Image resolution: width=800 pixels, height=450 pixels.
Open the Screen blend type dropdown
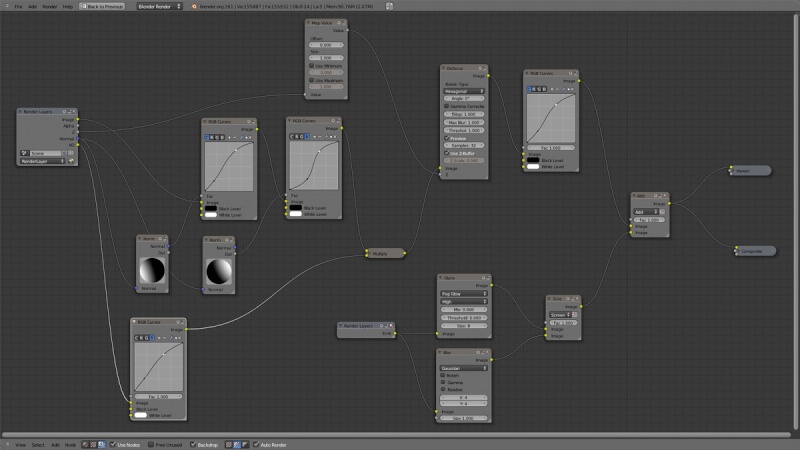560,315
